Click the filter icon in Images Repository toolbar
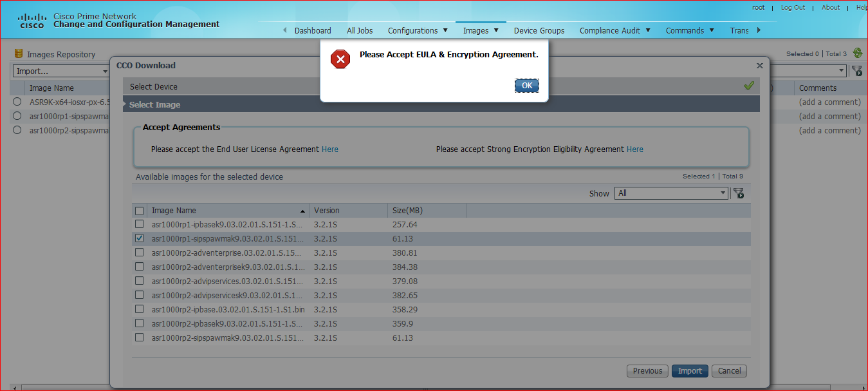 click(857, 71)
